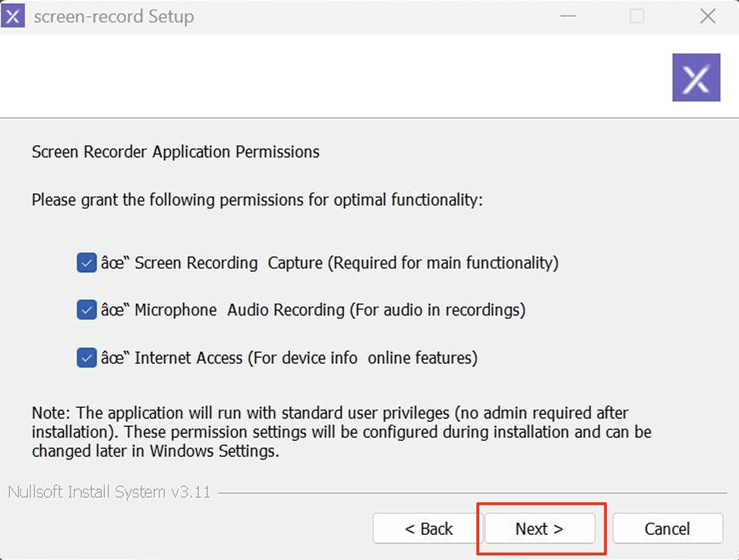Click the Microphone Audio Recording label text

tap(313, 310)
